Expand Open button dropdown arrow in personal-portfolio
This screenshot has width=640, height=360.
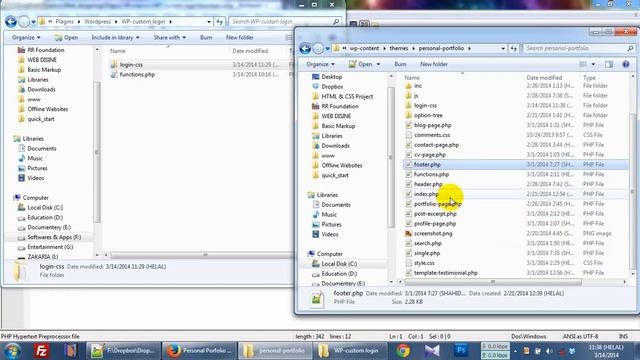coord(378,64)
